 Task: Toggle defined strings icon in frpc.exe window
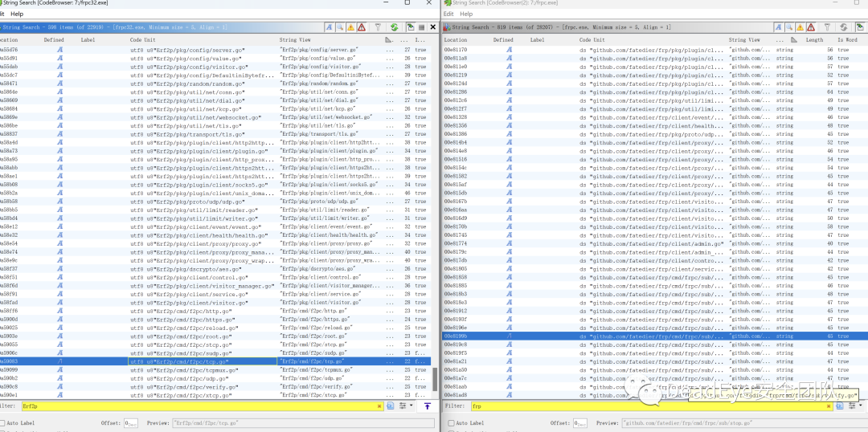click(778, 26)
